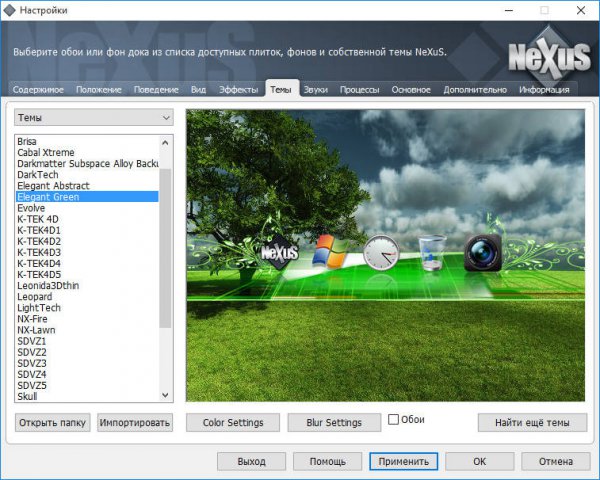Click the Windows logo icon in preview dock
The width and height of the screenshot is (600, 480).
[x=330, y=251]
